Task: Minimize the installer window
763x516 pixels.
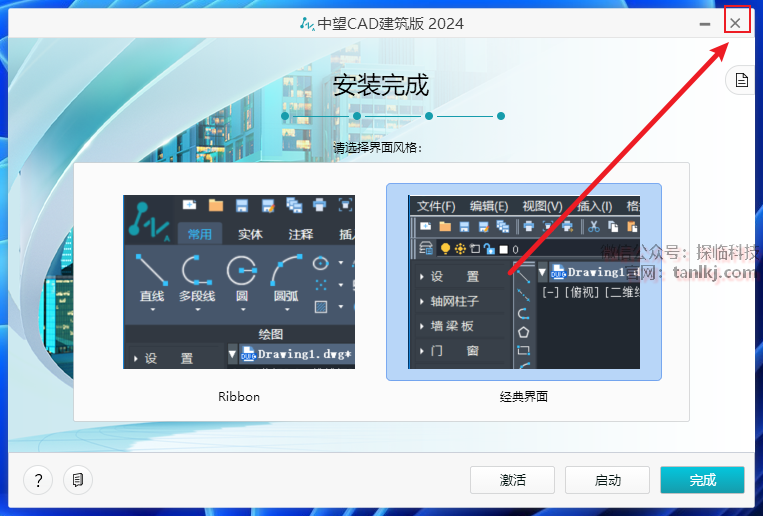Action: point(705,23)
